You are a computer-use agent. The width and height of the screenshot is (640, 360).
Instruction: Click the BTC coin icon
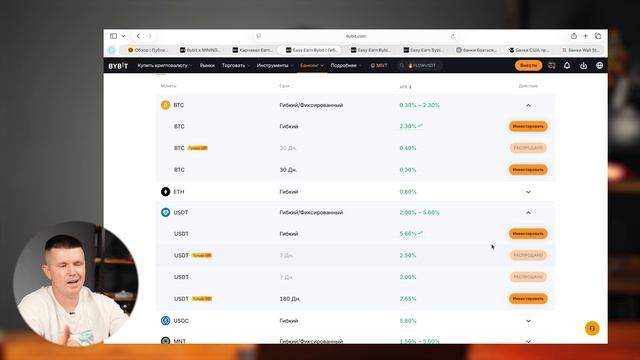point(165,105)
